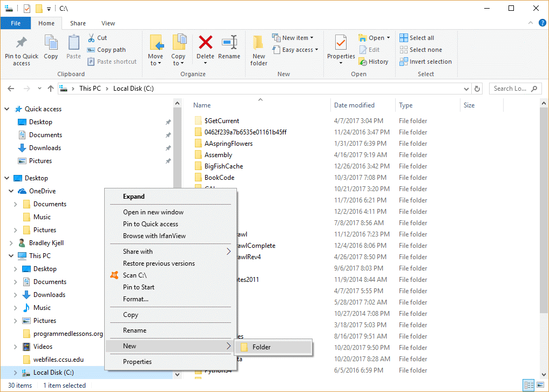Image resolution: width=549 pixels, height=392 pixels.
Task: Choose Copy path in the ribbon
Action: [x=106, y=50]
